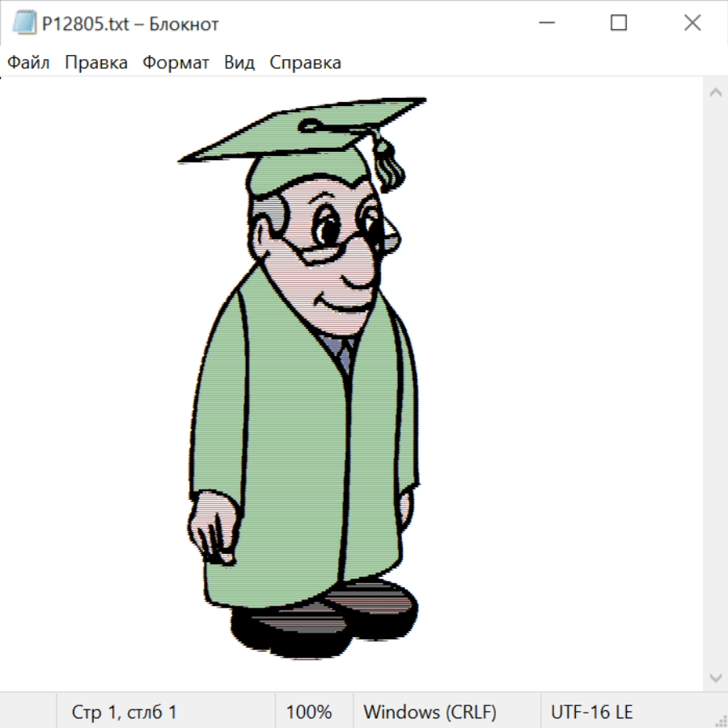Image resolution: width=728 pixels, height=728 pixels.
Task: Open the Формат menu
Action: pyautogui.click(x=176, y=62)
